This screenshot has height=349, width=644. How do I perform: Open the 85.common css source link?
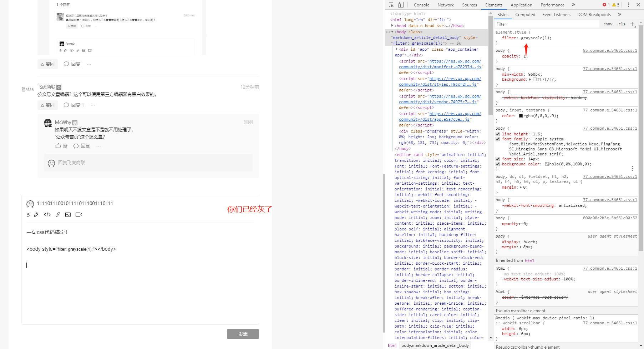pos(610,50)
